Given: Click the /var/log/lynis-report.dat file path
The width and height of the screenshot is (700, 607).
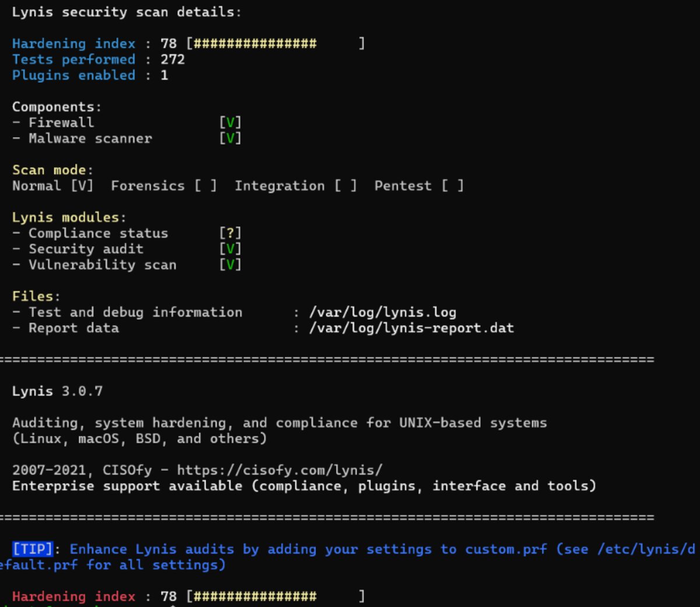Looking at the screenshot, I should [x=411, y=328].
